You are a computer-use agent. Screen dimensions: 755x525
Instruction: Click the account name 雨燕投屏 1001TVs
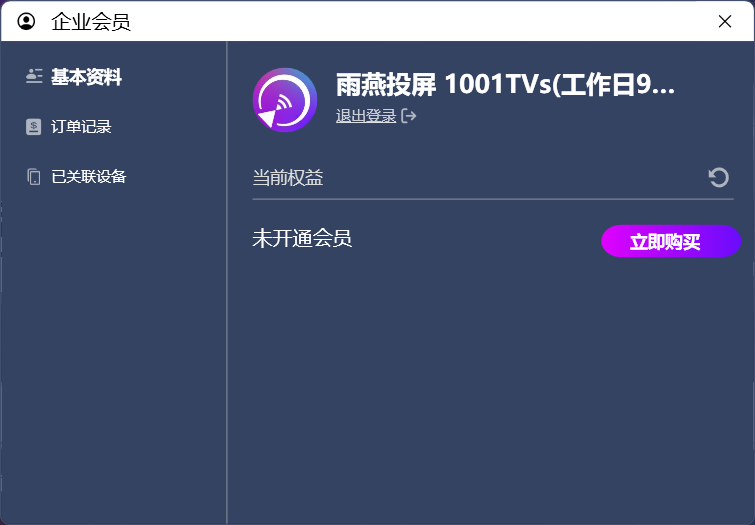505,85
